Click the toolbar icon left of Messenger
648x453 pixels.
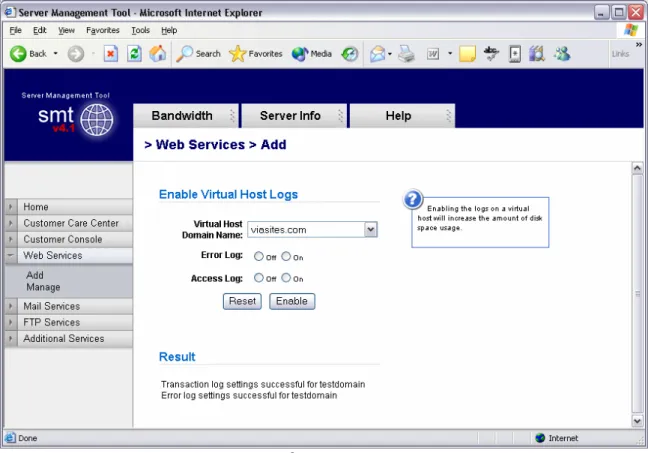point(537,54)
